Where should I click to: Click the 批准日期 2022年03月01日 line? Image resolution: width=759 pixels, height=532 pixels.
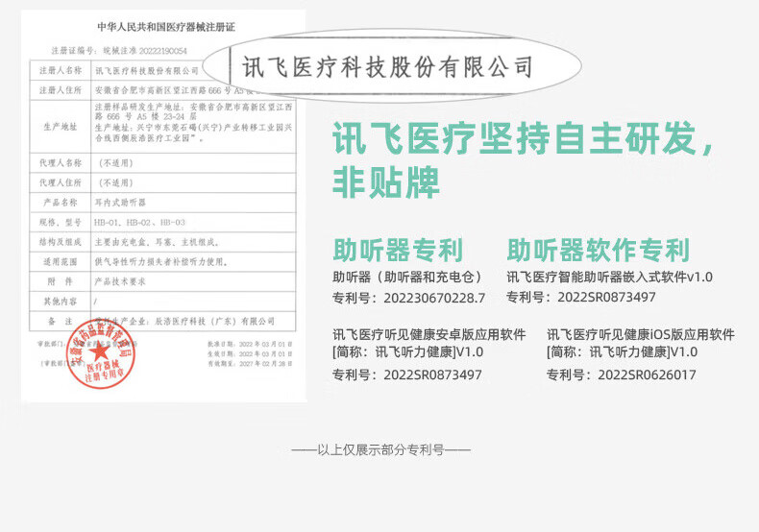250,345
